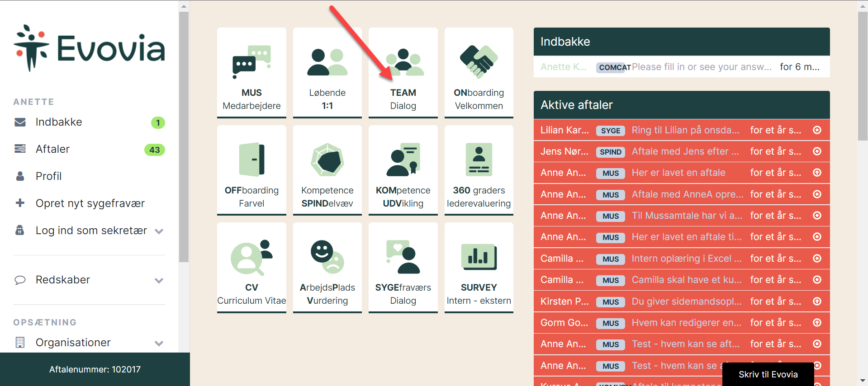Toggle circle marker on Lilian Kar SYGE row
The height and width of the screenshot is (386, 868).
click(x=817, y=130)
